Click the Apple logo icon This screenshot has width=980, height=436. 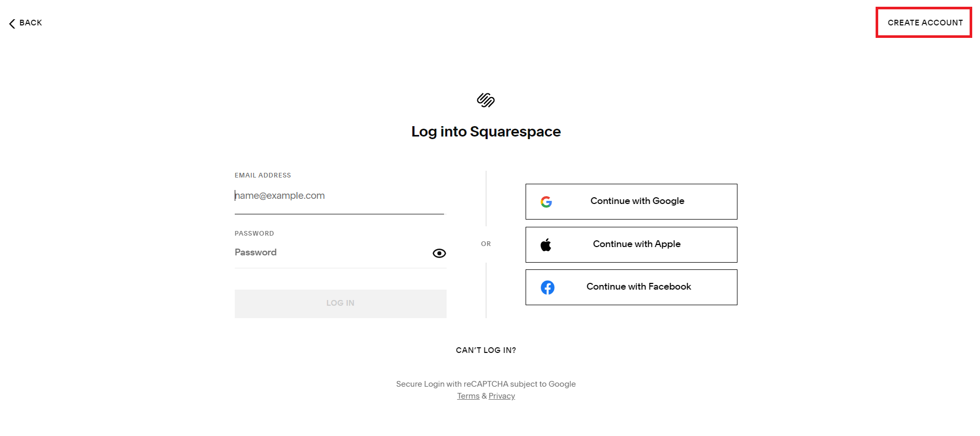pos(546,244)
